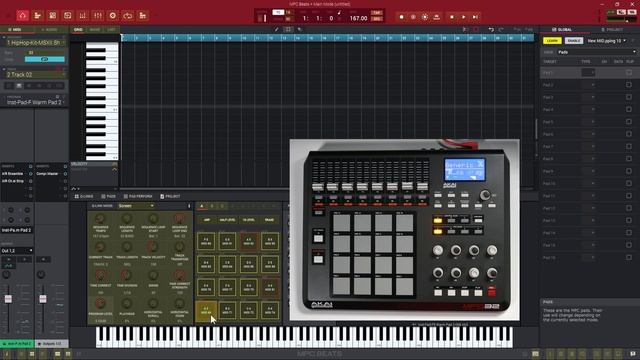Viewport: 640px width, 360px height.
Task: Click the Play transport button
Action: (x=463, y=17)
